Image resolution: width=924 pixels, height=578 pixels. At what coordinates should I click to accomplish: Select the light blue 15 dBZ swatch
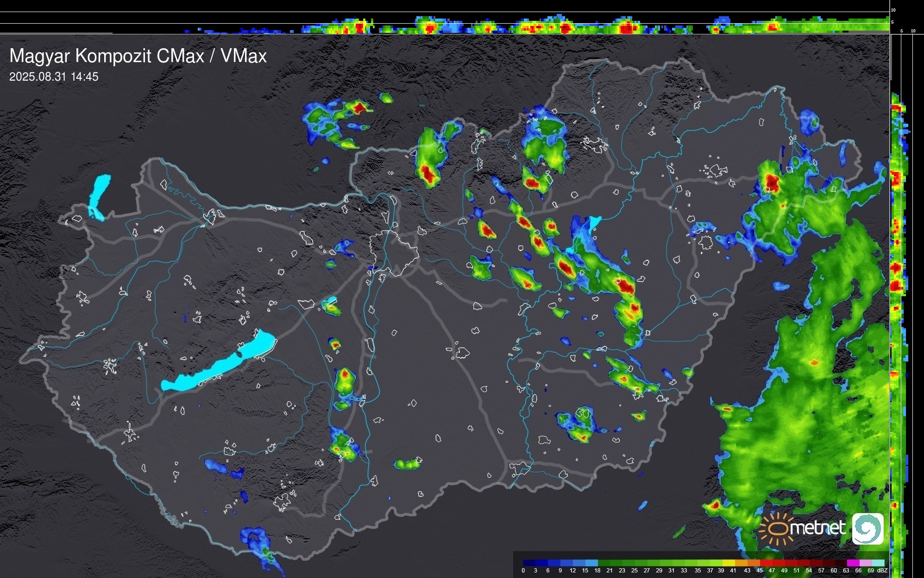(591, 563)
